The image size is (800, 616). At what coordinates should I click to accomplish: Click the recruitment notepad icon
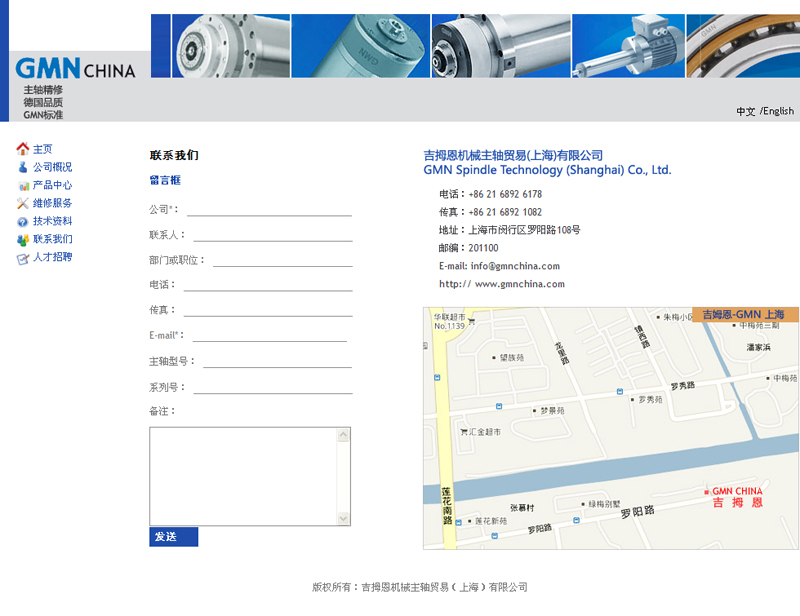pyautogui.click(x=23, y=259)
